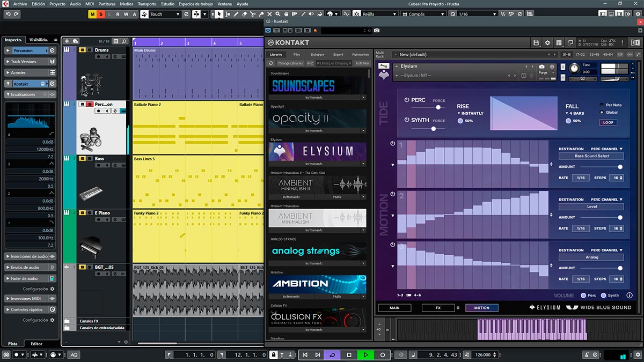Image resolution: width=644 pixels, height=362 pixels.
Task: Adjust the PERC force slider
Action: (x=438, y=107)
